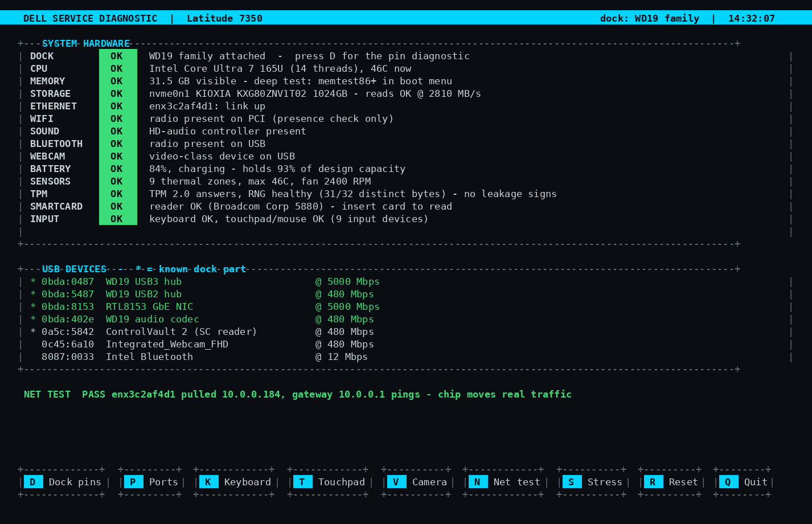Select the Latitude 7350 model name
This screenshot has width=812, height=524.
[225, 18]
